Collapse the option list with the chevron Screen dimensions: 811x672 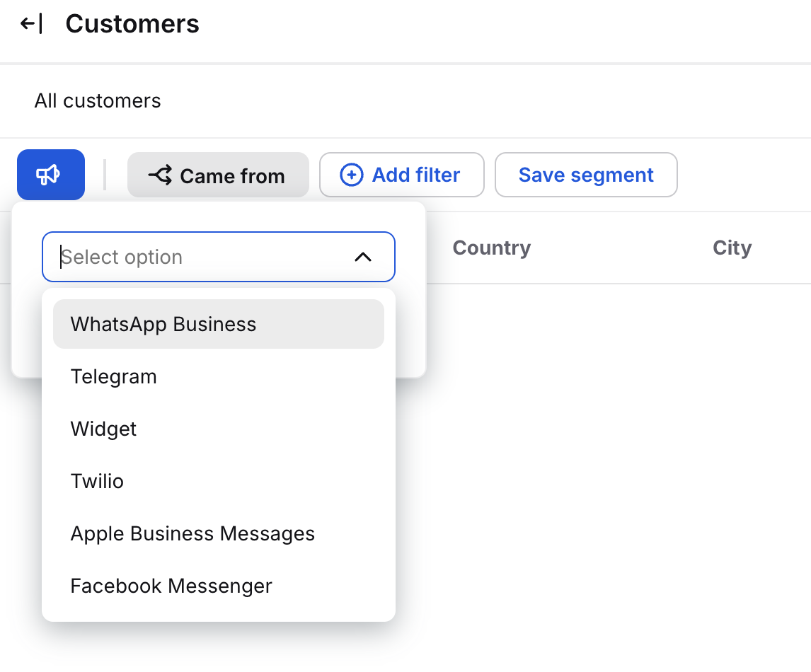(x=363, y=257)
